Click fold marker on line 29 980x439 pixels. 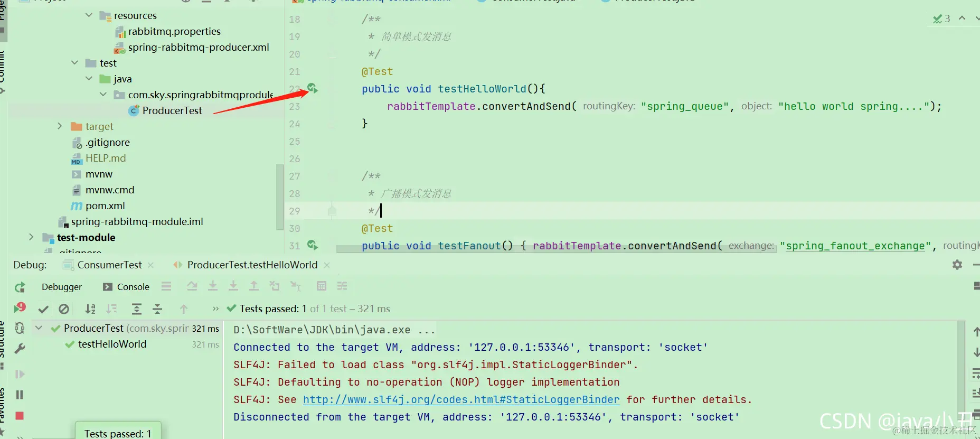tap(332, 211)
